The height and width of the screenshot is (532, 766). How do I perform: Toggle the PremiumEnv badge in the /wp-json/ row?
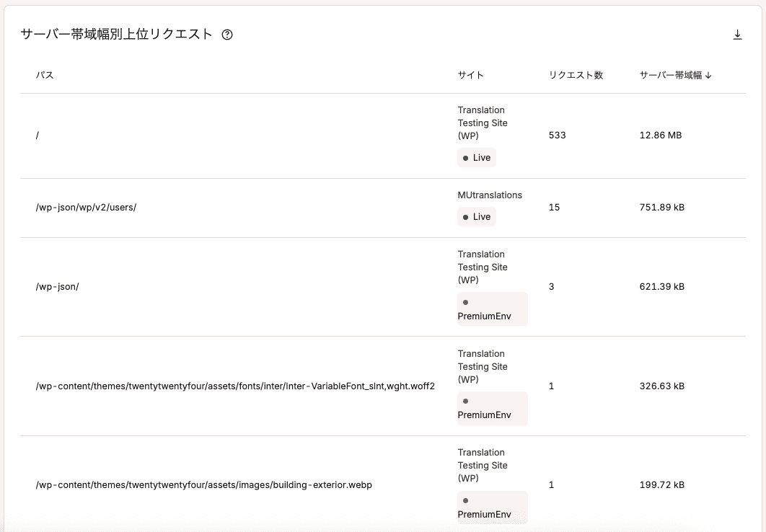point(492,309)
